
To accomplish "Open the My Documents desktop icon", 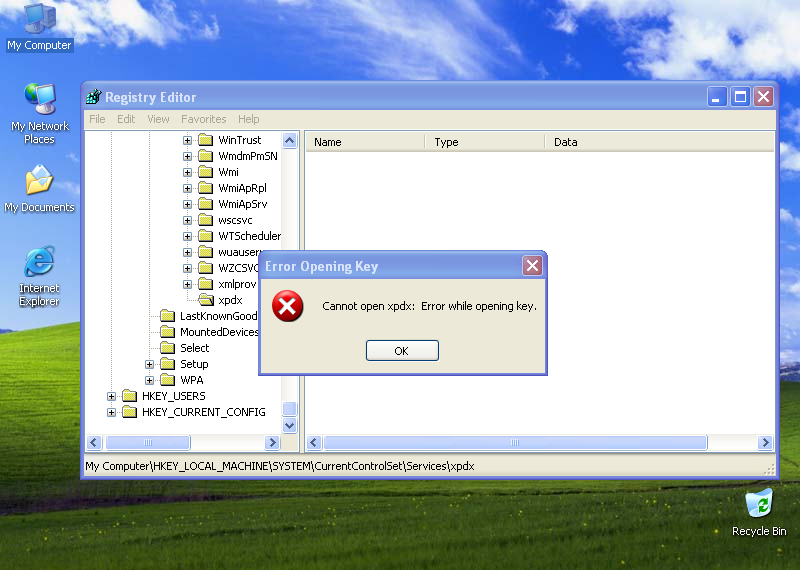I will point(39,189).
